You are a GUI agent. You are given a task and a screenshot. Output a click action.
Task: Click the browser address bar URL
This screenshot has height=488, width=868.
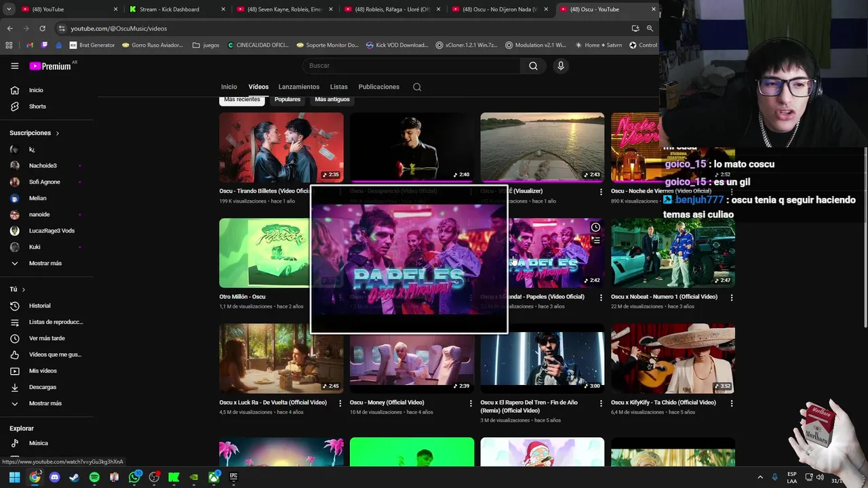[119, 28]
